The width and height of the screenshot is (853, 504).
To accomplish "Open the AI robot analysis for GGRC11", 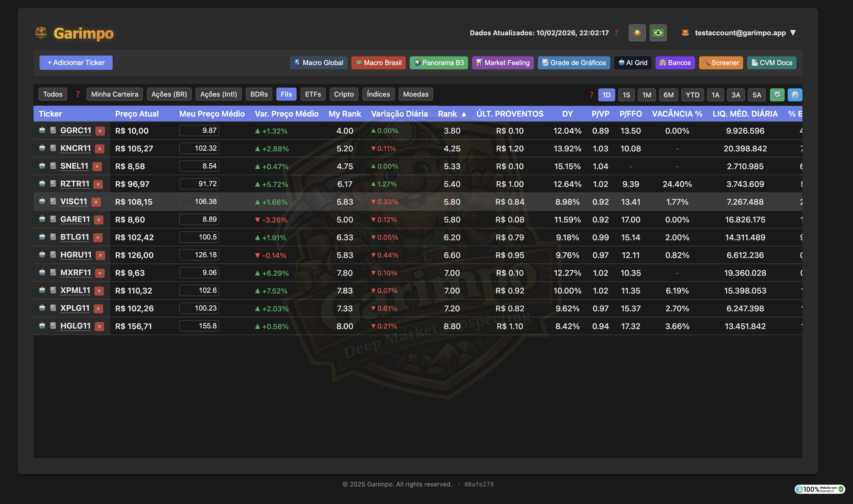I will pos(42,130).
